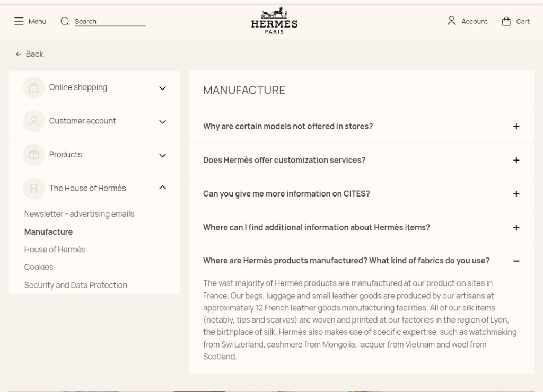Click into the Search input field
The height and width of the screenshot is (392, 543).
[110, 21]
